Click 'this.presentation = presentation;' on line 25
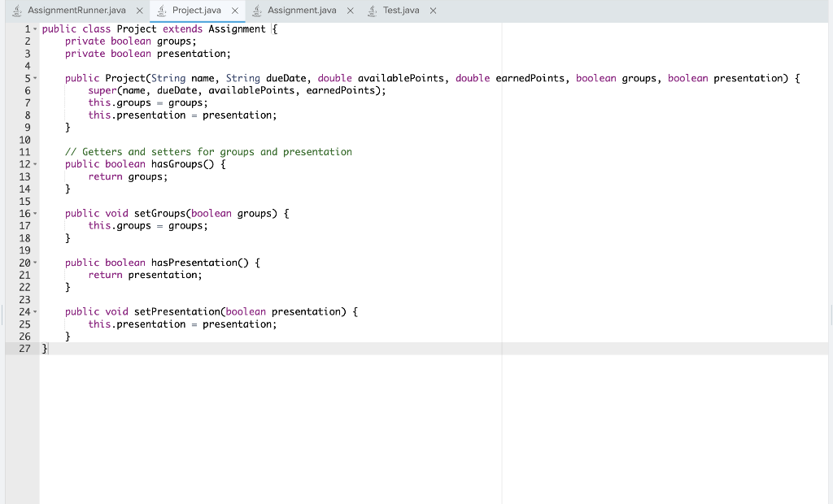Image resolution: width=833 pixels, height=504 pixels. [x=182, y=324]
